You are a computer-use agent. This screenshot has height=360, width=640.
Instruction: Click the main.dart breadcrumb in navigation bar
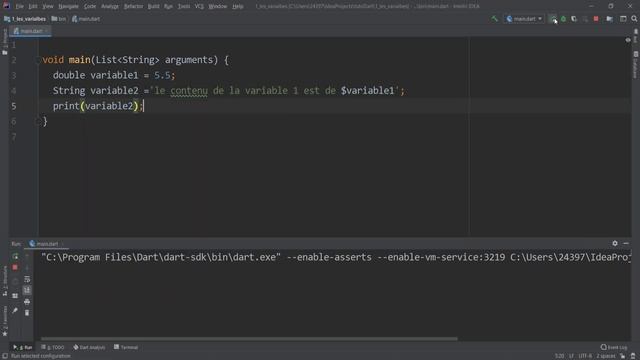pos(86,19)
